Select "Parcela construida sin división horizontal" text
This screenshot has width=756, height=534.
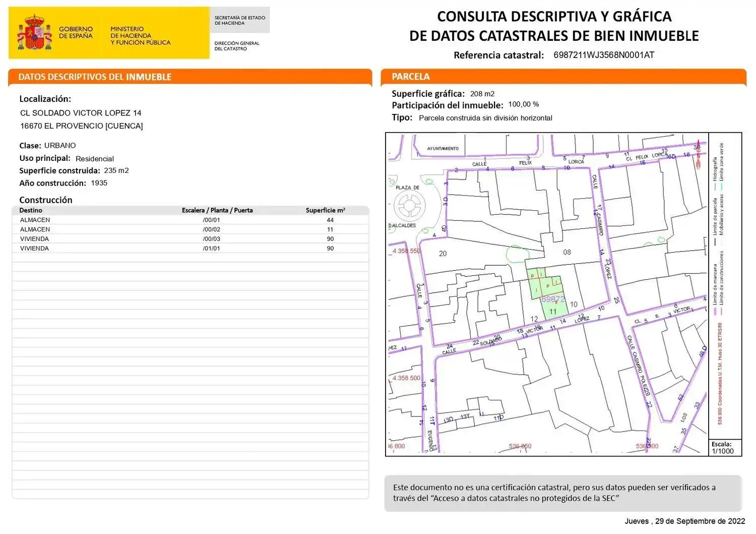coord(485,118)
